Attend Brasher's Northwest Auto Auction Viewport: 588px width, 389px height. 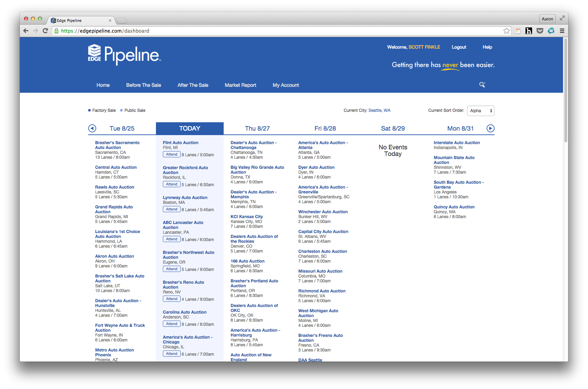coord(172,269)
